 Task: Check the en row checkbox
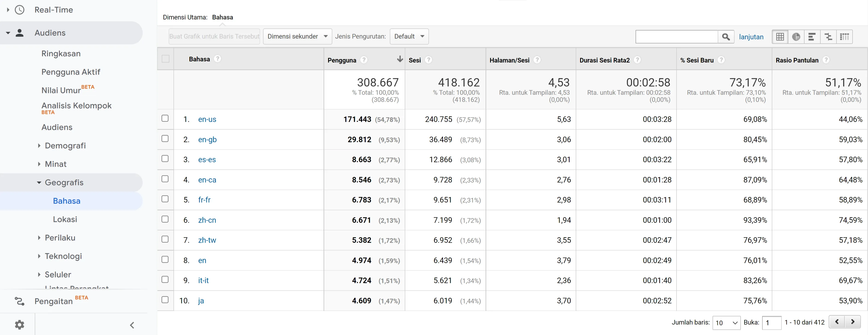(165, 259)
